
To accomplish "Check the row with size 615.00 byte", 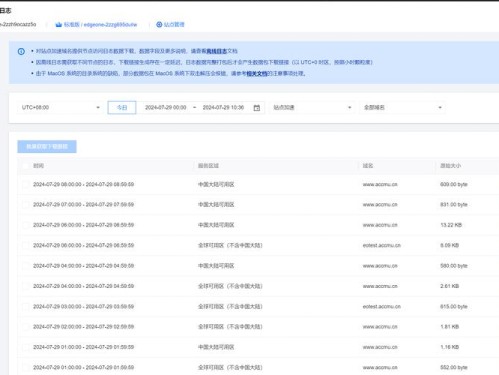I will coord(25,306).
